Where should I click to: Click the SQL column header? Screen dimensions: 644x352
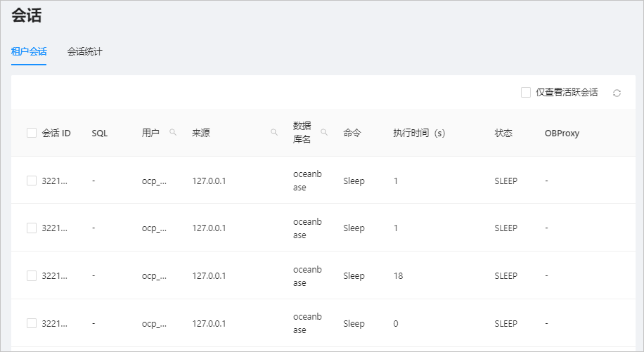click(x=99, y=133)
